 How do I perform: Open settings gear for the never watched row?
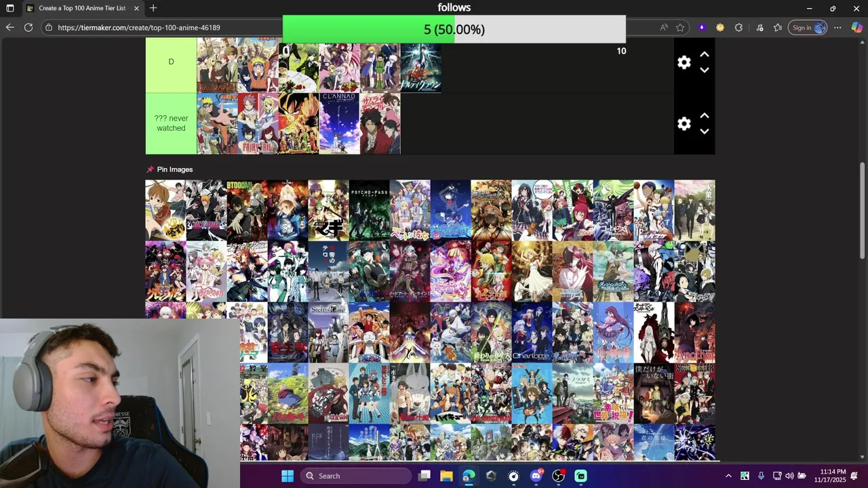click(x=684, y=124)
